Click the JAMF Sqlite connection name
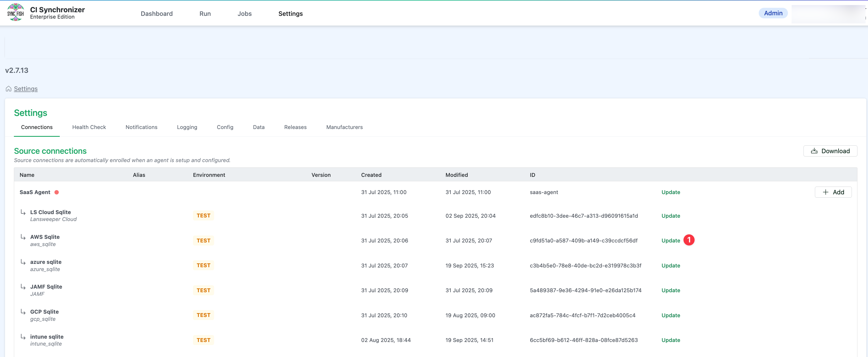 click(x=46, y=287)
